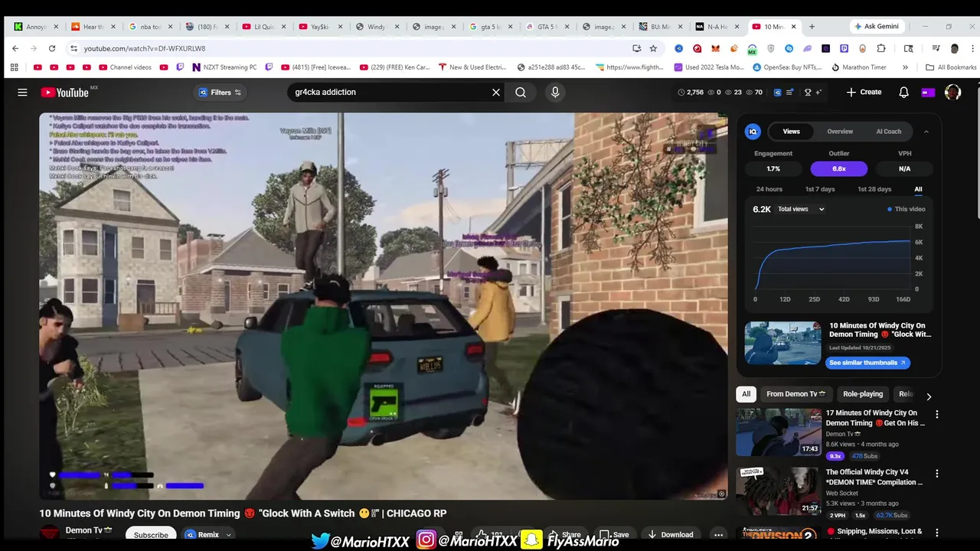Show more category chips with right arrow
The image size is (980, 551).
tap(929, 396)
